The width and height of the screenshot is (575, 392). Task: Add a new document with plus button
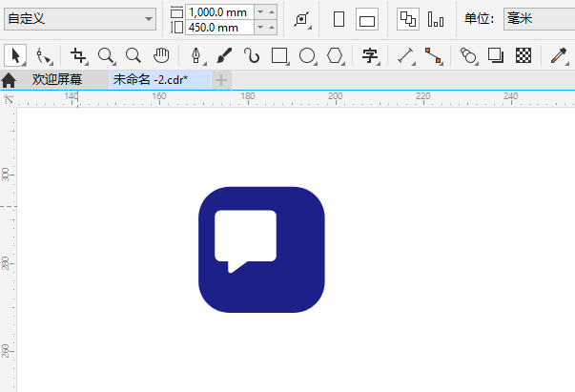pyautogui.click(x=221, y=80)
